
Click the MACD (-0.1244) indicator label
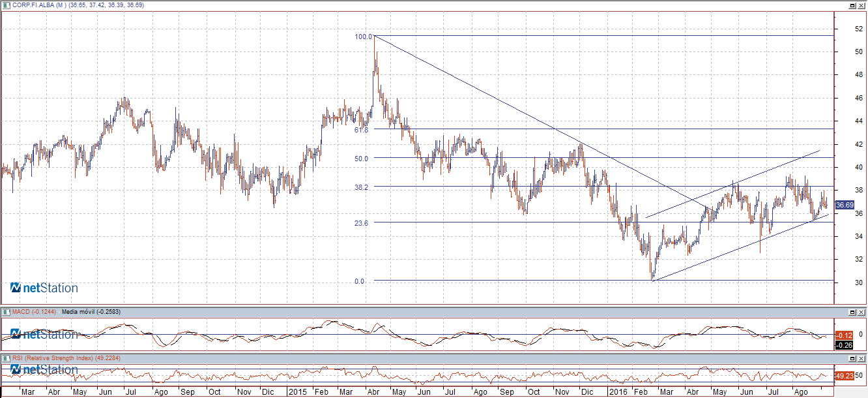pos(34,313)
